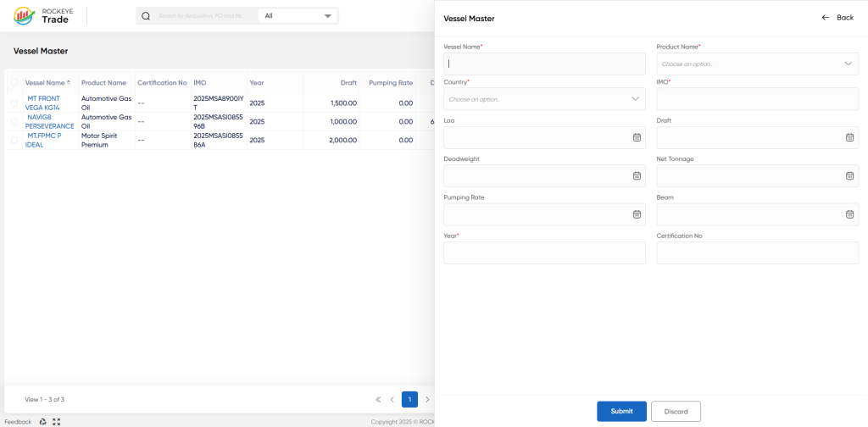Click the Product Name column header

click(x=103, y=82)
